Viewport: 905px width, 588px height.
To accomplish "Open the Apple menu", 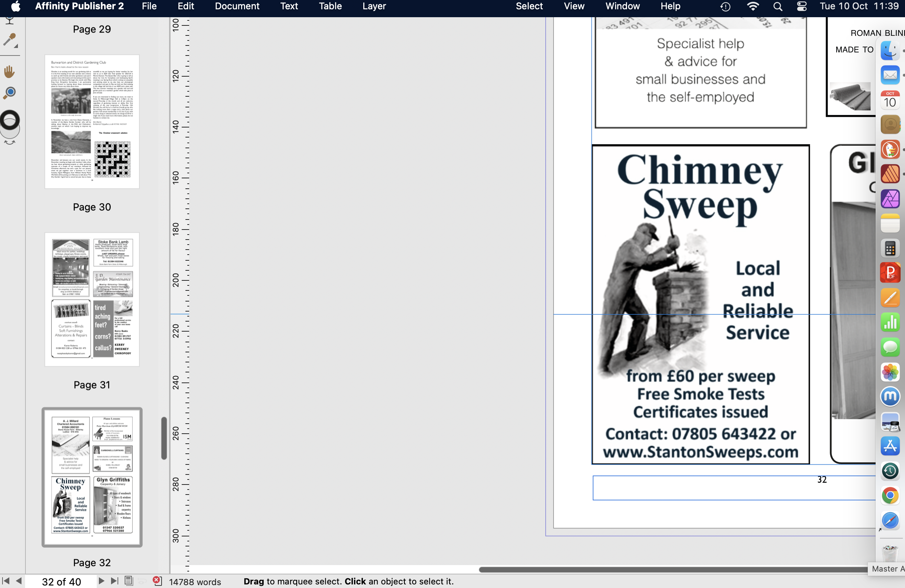I will pos(16,6).
